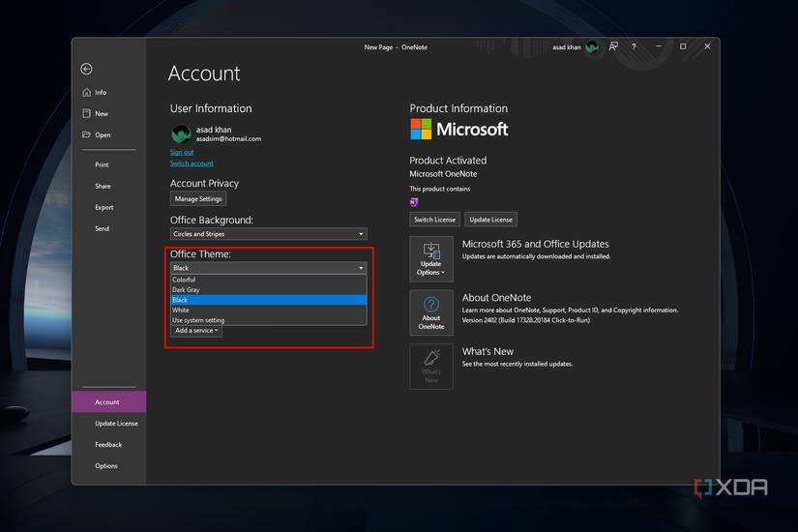Viewport: 798px width, 532px height.
Task: Click the Switch account link
Action: coord(192,163)
